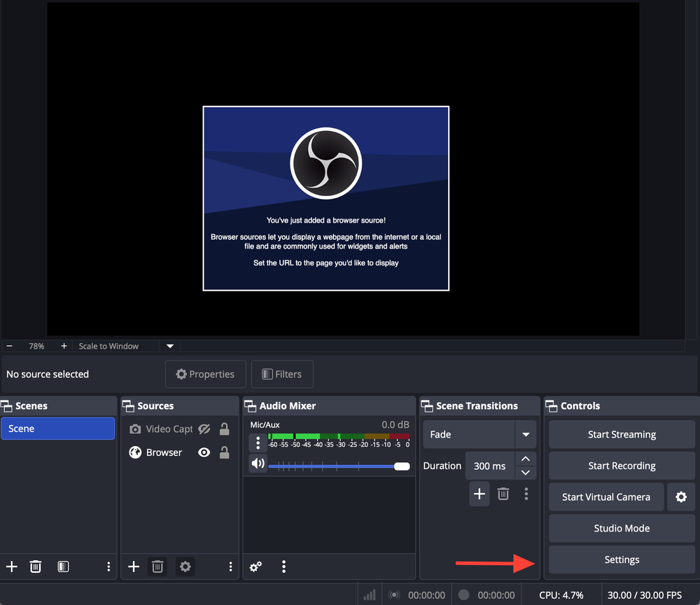This screenshot has height=605, width=700.
Task: Show the hidden Video Capt source
Action: (204, 429)
